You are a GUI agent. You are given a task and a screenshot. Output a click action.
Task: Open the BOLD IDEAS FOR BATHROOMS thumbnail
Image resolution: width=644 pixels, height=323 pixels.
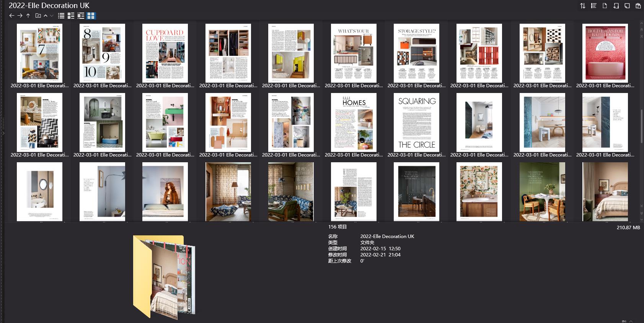point(605,53)
